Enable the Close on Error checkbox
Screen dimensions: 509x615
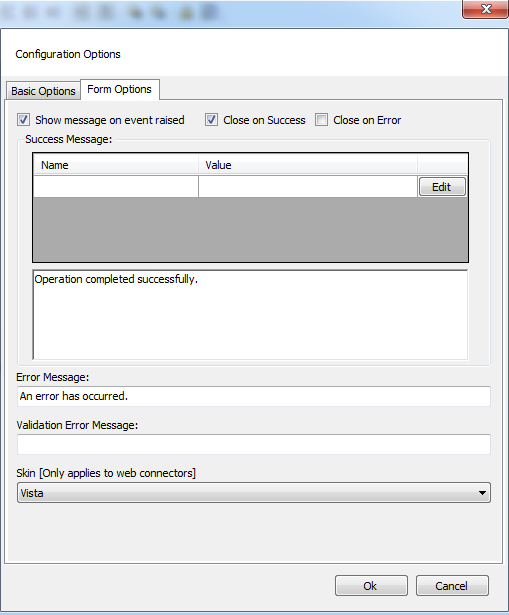click(321, 120)
